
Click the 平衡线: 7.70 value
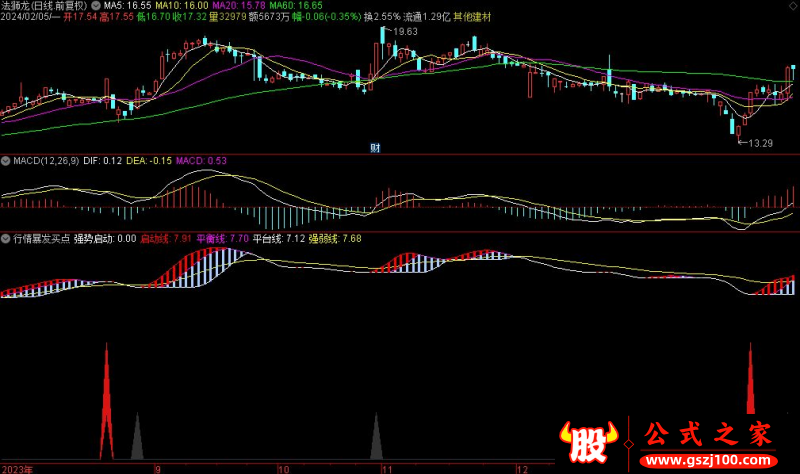[222, 239]
